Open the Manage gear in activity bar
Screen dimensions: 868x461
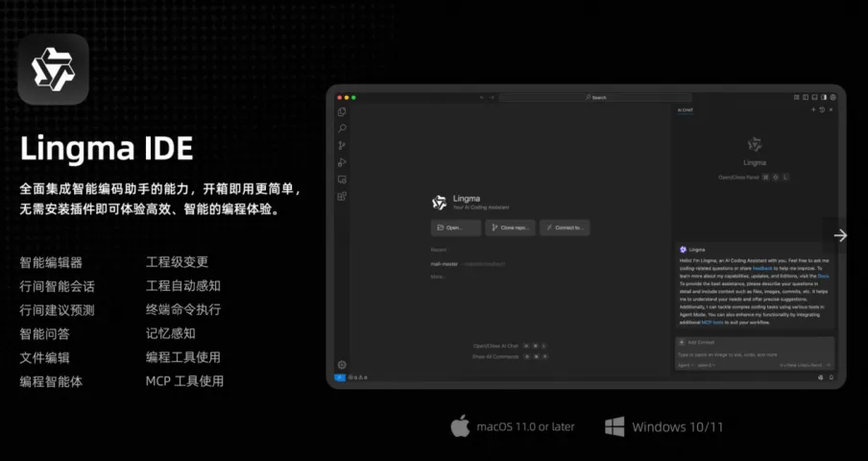click(x=342, y=365)
